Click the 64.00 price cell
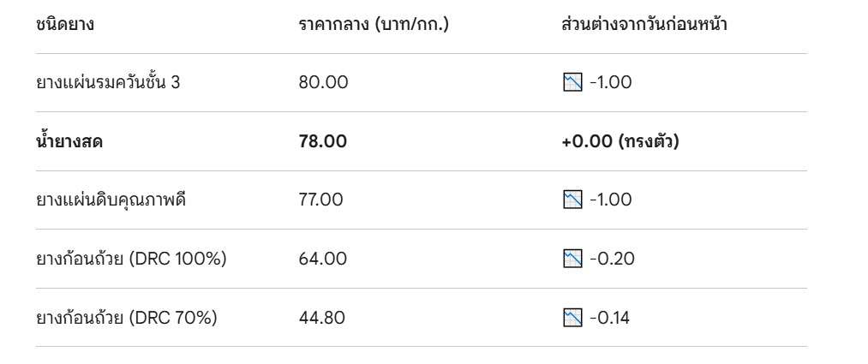Screen dimensions: 868x364 (322, 259)
